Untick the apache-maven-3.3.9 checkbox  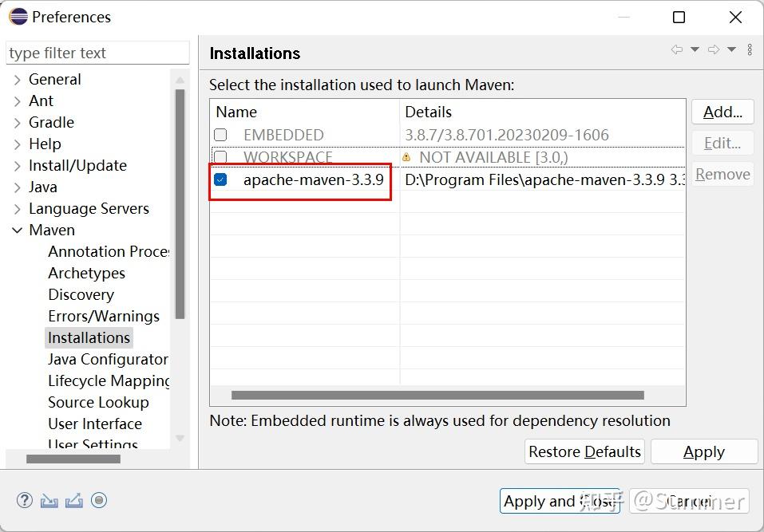[x=220, y=179]
